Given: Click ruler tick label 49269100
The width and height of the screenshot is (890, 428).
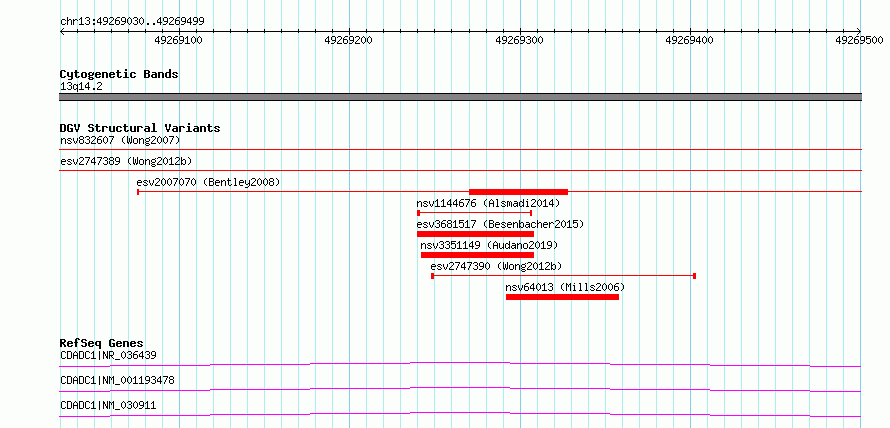Looking at the screenshot, I should click(179, 40).
